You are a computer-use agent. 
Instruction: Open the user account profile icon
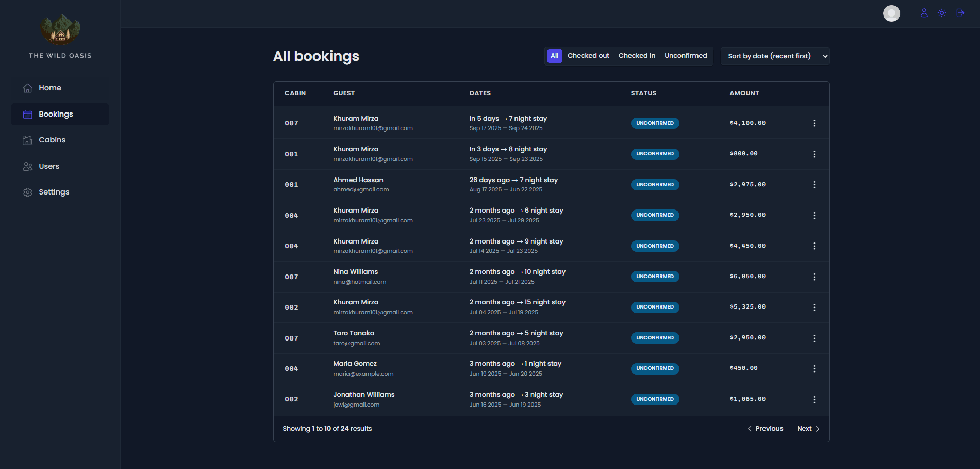tap(924, 13)
